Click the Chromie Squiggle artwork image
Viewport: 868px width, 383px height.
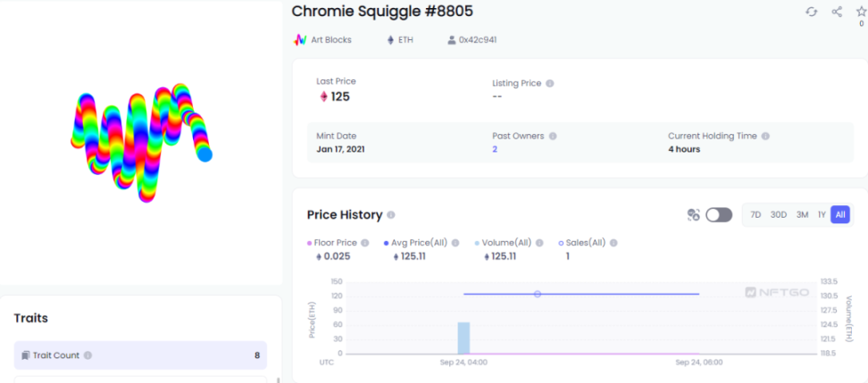coord(142,143)
